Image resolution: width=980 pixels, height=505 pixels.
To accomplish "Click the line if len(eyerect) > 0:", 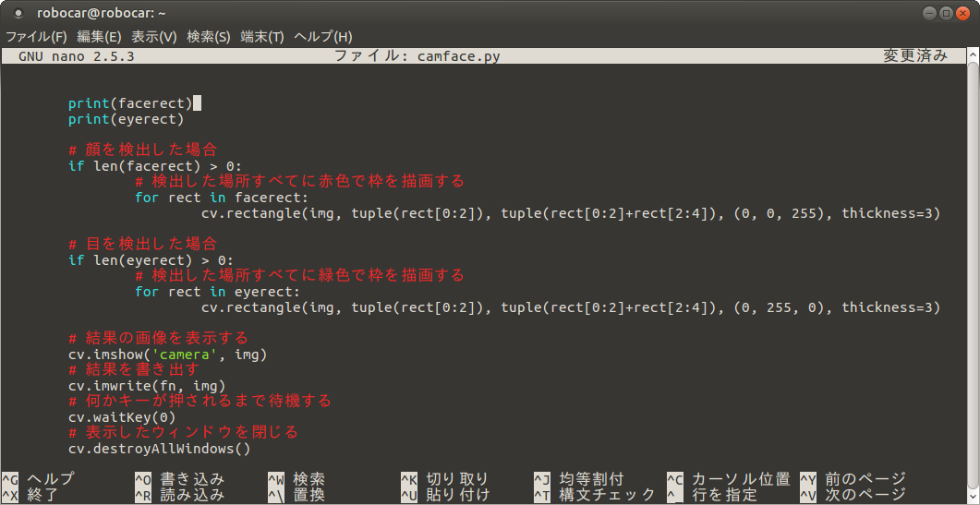I will point(151,260).
